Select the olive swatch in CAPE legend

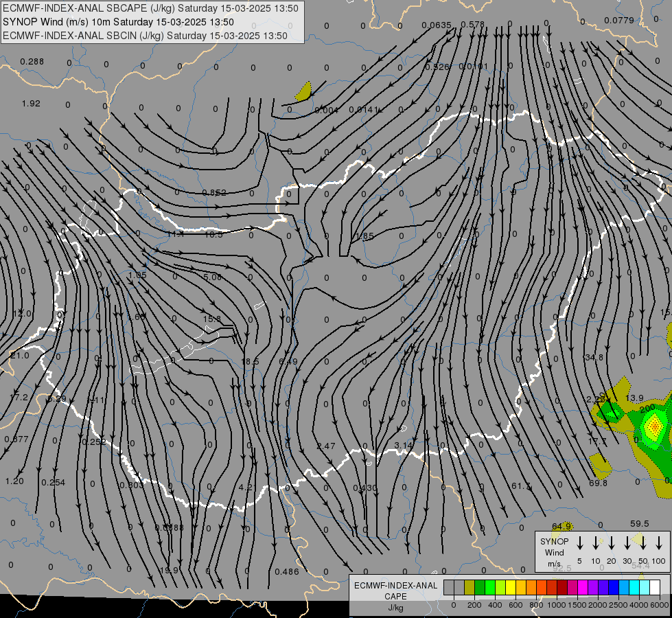click(x=470, y=588)
